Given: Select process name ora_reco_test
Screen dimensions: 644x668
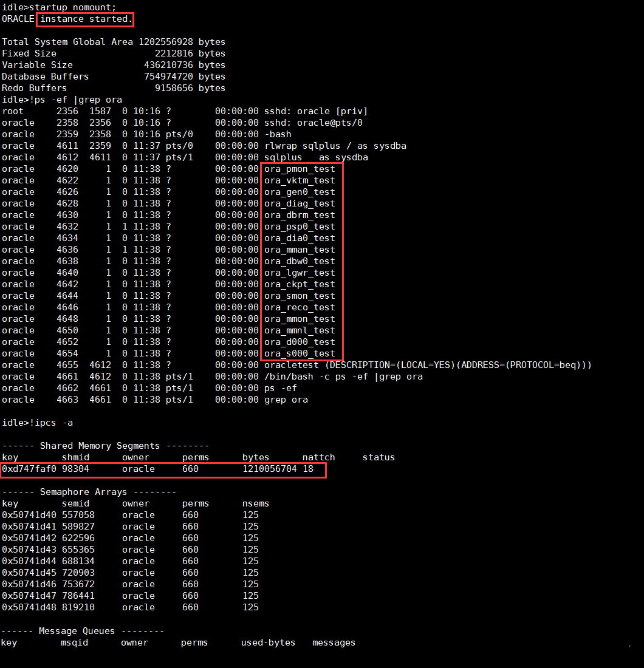Looking at the screenshot, I should click(x=300, y=307).
